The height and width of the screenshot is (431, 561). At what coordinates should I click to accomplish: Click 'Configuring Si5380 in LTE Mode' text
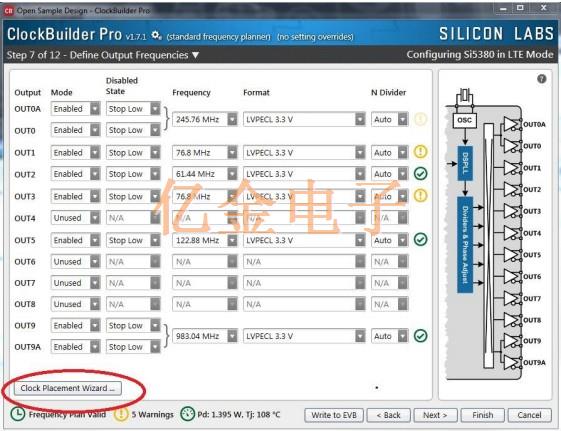[480, 55]
